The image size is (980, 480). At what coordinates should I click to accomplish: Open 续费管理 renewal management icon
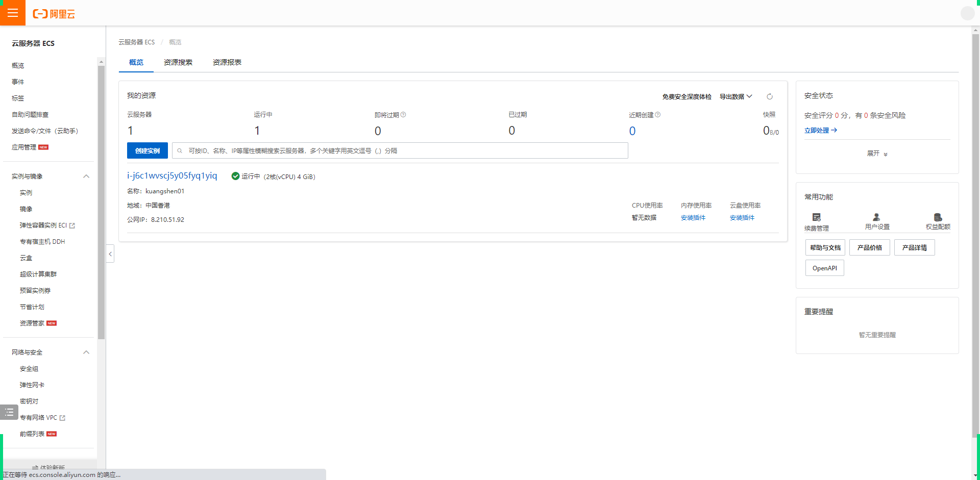point(817,217)
